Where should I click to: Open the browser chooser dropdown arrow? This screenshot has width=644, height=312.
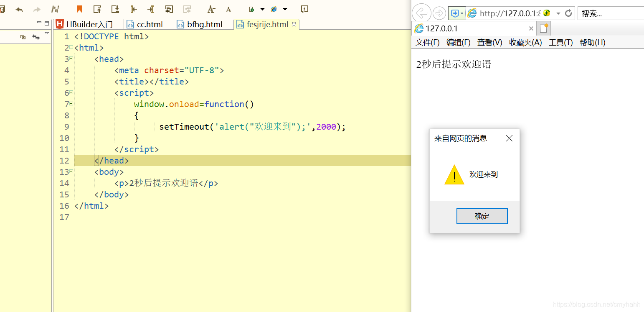(285, 9)
